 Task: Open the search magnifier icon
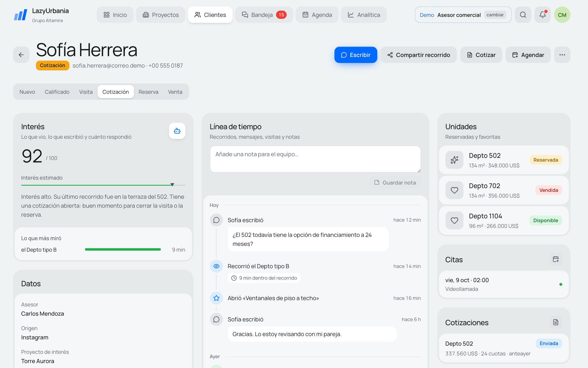pos(523,15)
